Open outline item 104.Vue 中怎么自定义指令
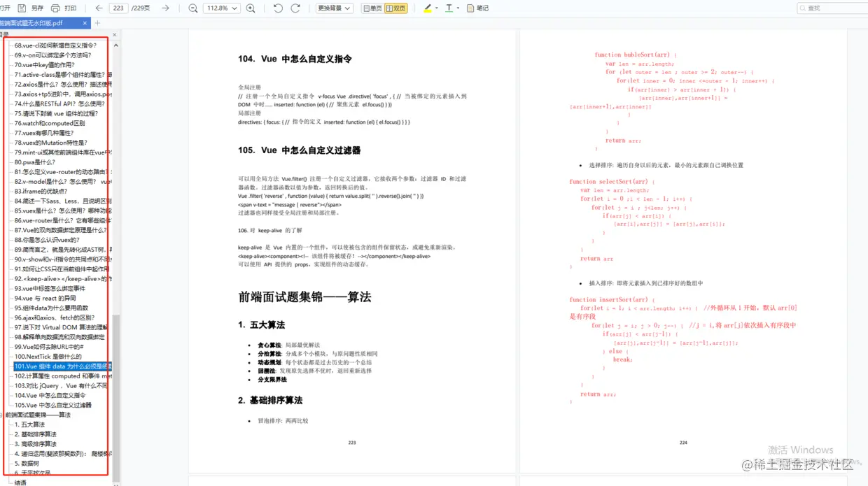This screenshot has height=486, width=868. pyautogui.click(x=50, y=395)
